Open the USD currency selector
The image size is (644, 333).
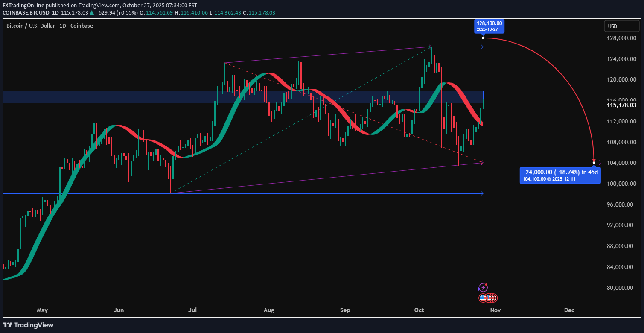tap(621, 26)
